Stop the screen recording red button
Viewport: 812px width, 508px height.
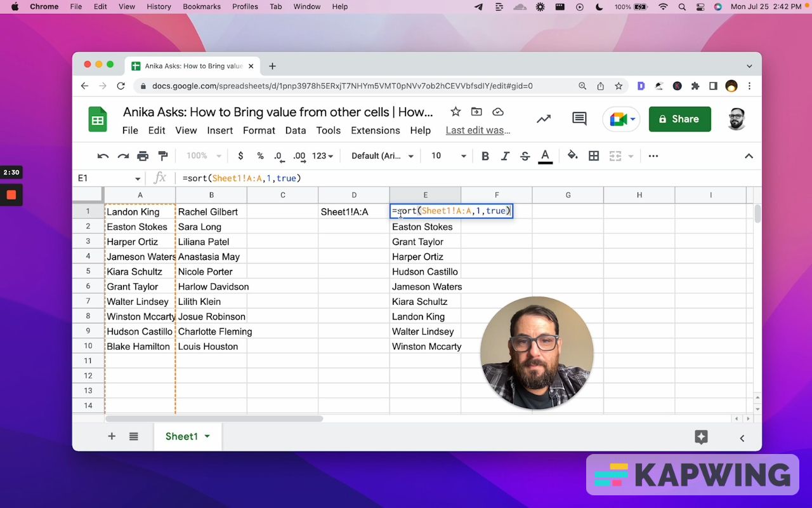pyautogui.click(x=11, y=195)
